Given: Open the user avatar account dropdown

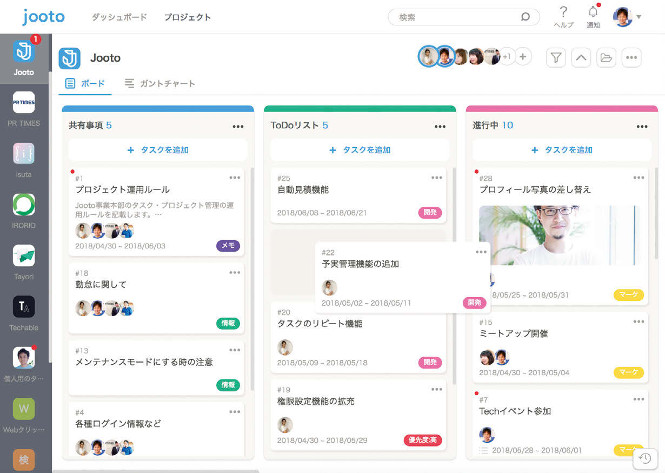Looking at the screenshot, I should tap(627, 17).
